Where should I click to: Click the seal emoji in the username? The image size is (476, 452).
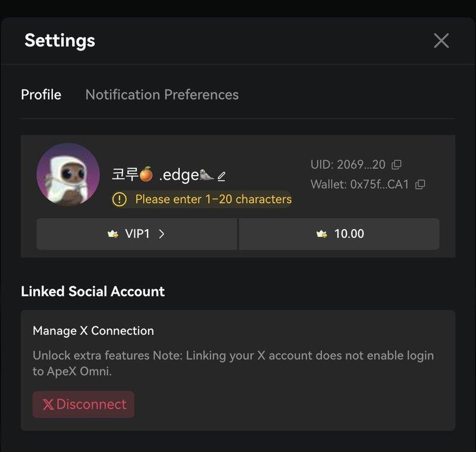206,175
